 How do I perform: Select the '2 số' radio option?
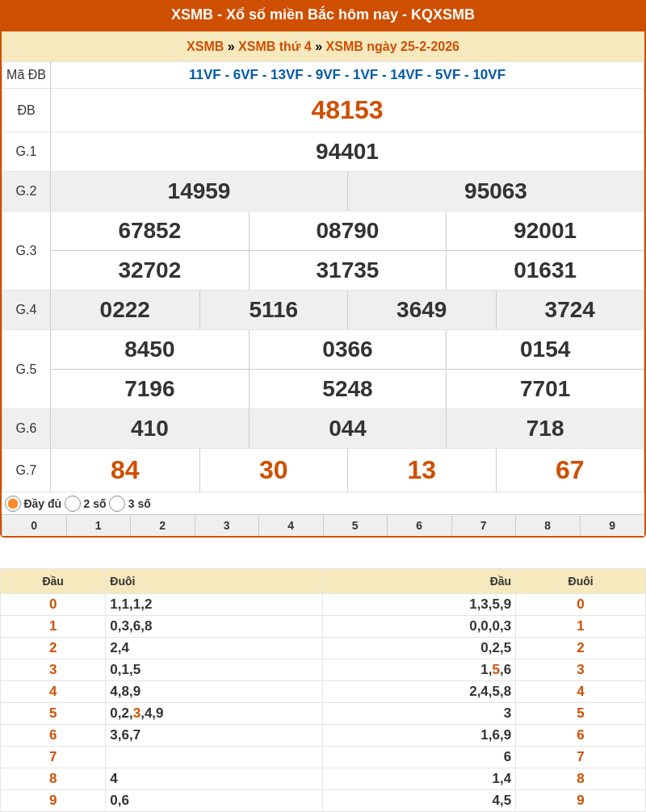click(73, 504)
